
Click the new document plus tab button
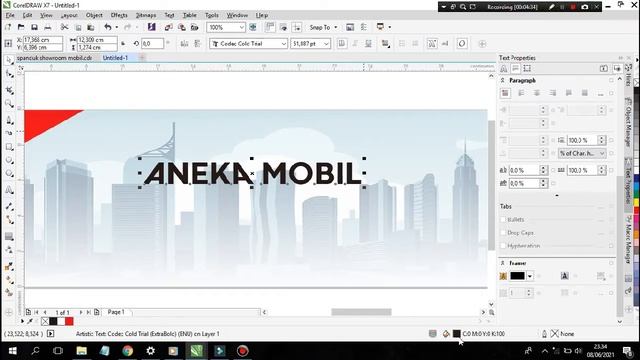(x=142, y=58)
